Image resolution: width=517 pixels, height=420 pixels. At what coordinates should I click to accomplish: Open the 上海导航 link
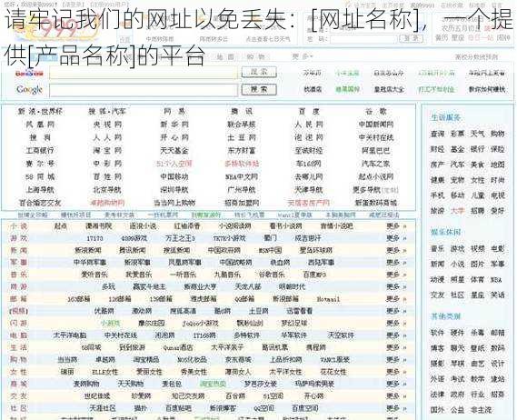pos(40,190)
